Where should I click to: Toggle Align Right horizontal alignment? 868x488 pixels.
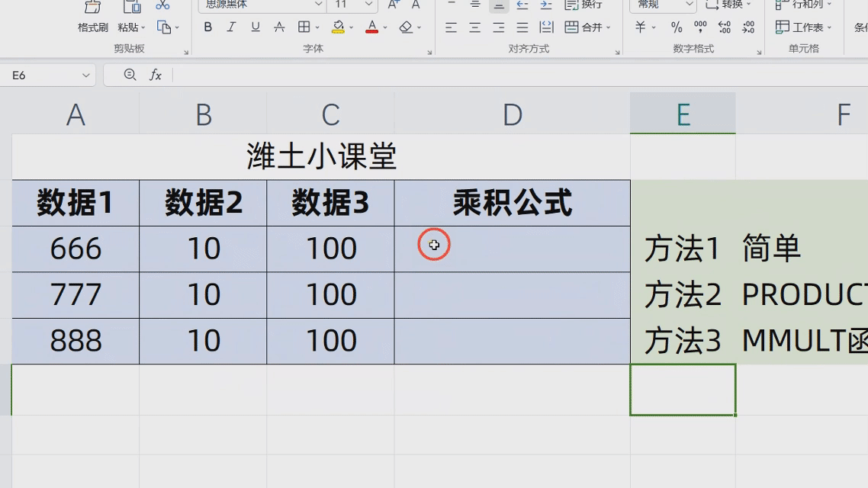[499, 27]
